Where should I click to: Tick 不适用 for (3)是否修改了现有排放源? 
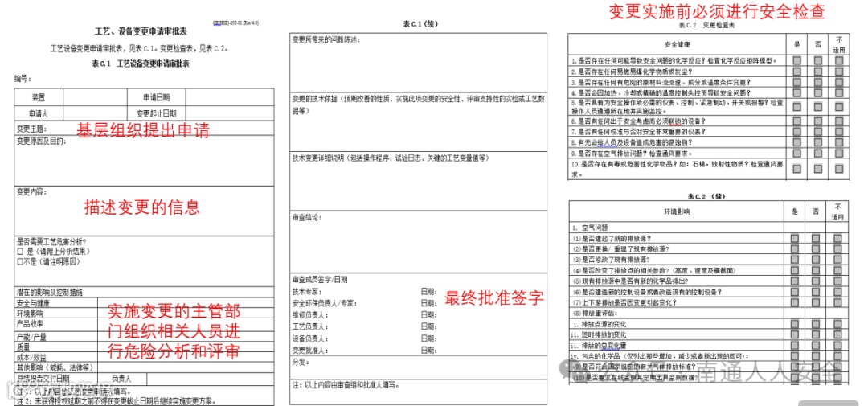click(x=837, y=259)
